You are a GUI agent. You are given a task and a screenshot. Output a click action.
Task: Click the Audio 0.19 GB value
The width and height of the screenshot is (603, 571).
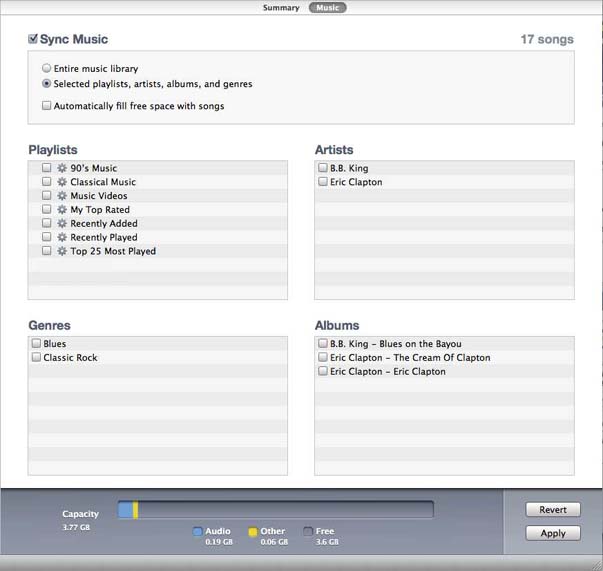click(x=219, y=542)
